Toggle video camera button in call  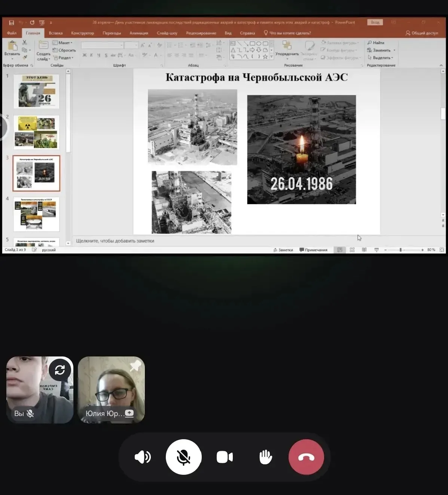[x=225, y=457]
